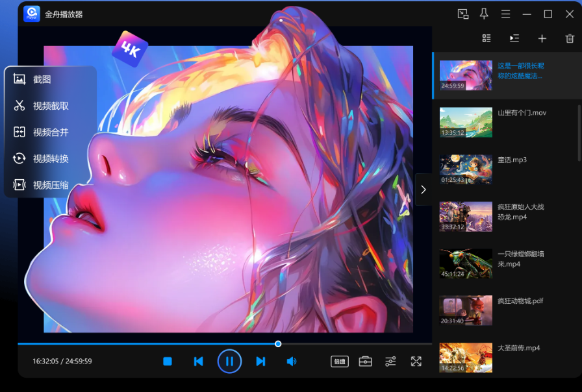Open mini-player mode icon in title bar
Viewport: 582px width, 392px height.
[463, 14]
